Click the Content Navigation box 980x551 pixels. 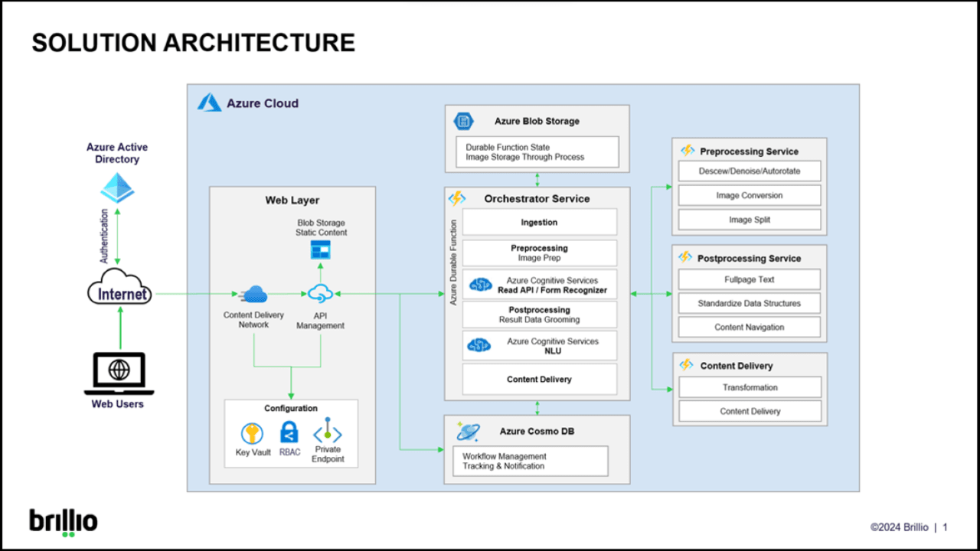coord(750,327)
